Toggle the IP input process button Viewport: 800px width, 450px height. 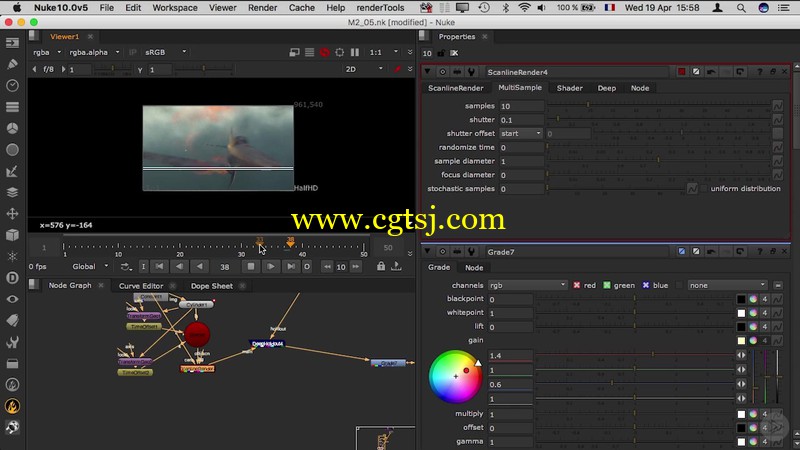(x=133, y=52)
